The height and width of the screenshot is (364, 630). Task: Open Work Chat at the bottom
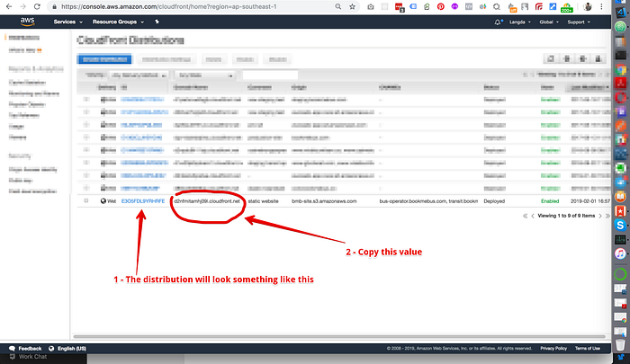pyautogui.click(x=28, y=357)
